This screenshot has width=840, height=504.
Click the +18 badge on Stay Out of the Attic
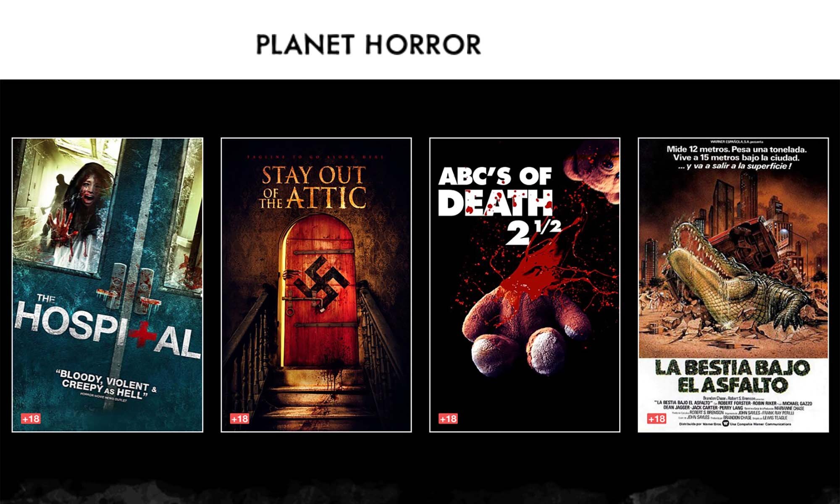click(x=239, y=419)
